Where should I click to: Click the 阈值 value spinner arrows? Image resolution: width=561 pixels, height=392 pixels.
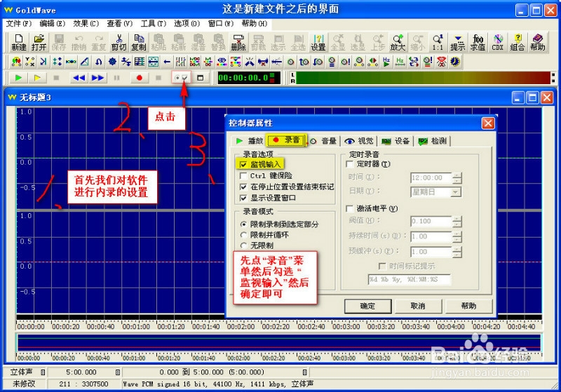457,222
